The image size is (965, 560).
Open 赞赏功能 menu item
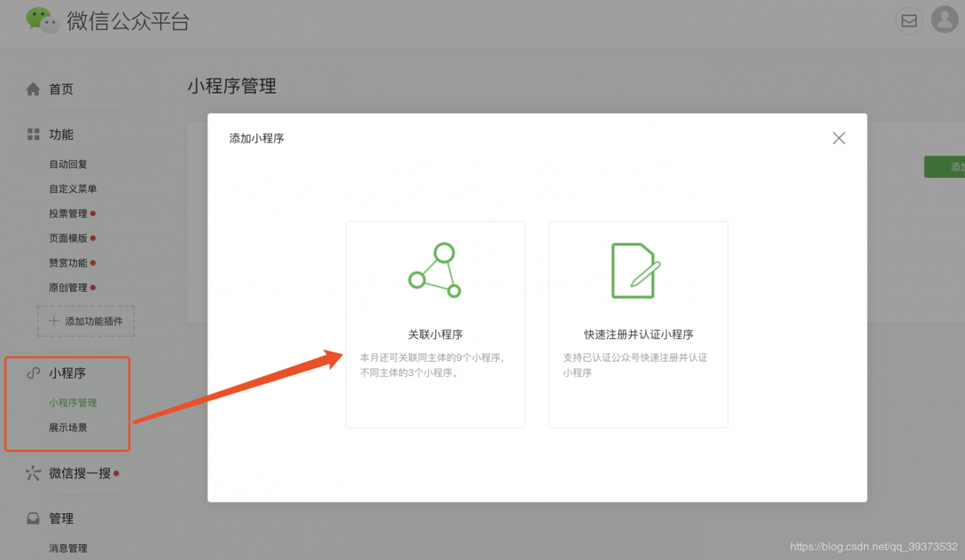(x=69, y=263)
